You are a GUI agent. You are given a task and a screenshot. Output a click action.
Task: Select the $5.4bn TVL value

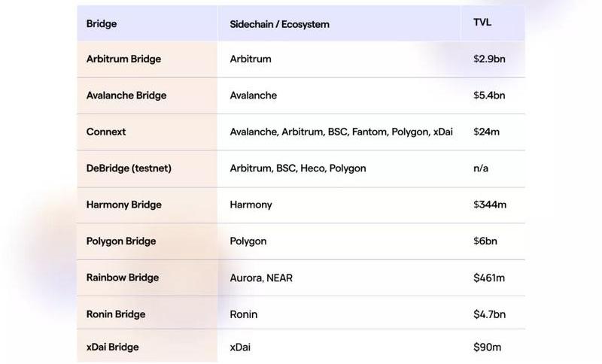489,96
